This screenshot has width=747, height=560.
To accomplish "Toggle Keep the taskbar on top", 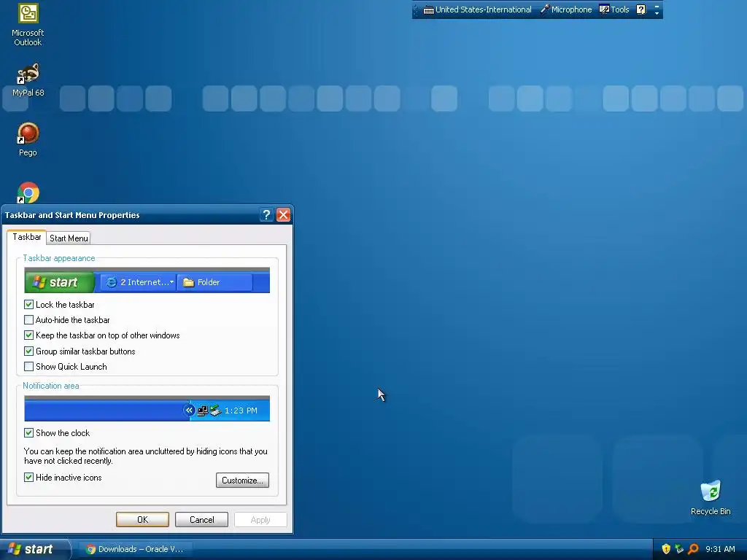I will click(x=28, y=335).
